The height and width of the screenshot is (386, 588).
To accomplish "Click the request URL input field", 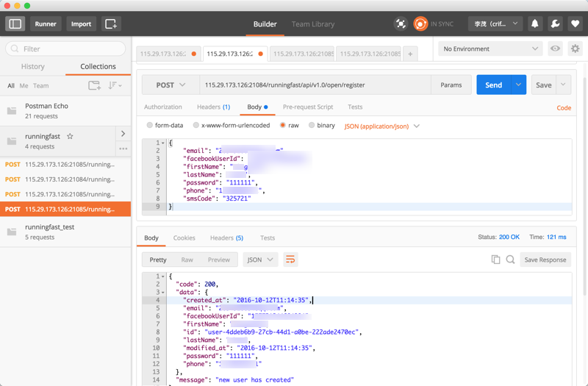I will pyautogui.click(x=315, y=85).
